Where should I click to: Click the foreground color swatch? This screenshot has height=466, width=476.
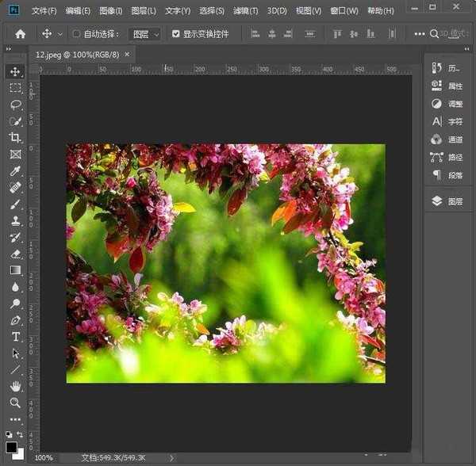coord(12,446)
